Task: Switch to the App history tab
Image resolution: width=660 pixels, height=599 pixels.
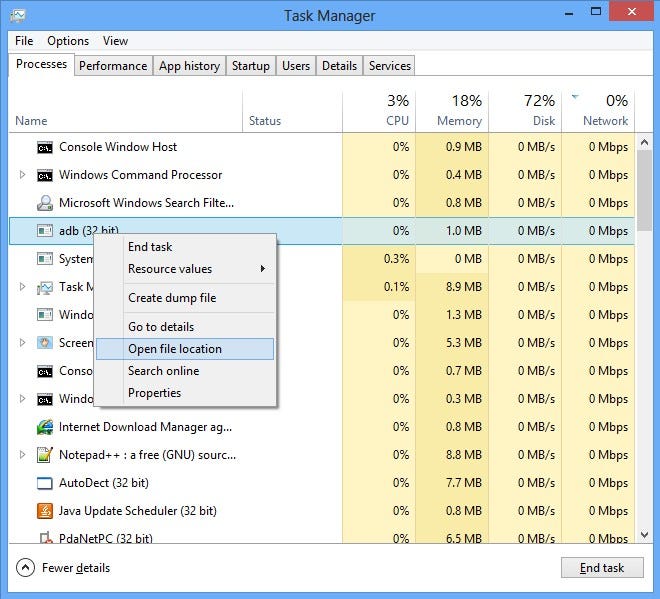Action: 189,66
